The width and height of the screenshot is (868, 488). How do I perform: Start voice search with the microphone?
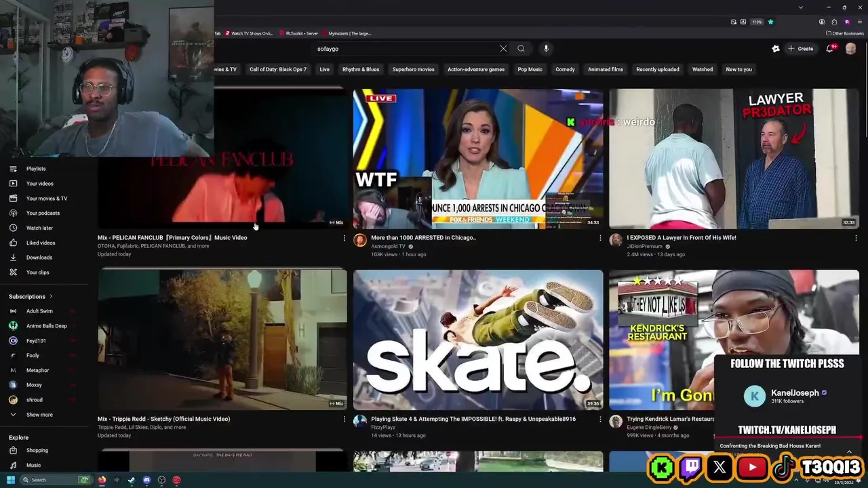(x=546, y=49)
